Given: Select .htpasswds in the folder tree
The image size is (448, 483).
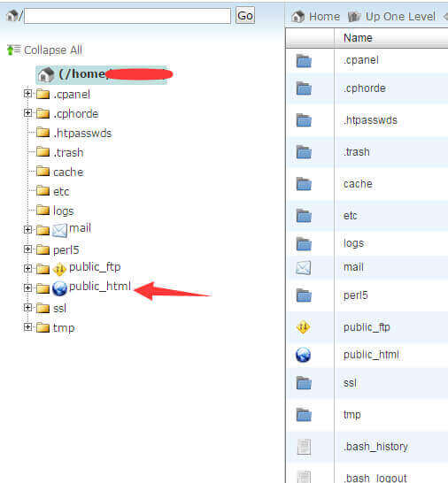Looking at the screenshot, I should pos(82,133).
